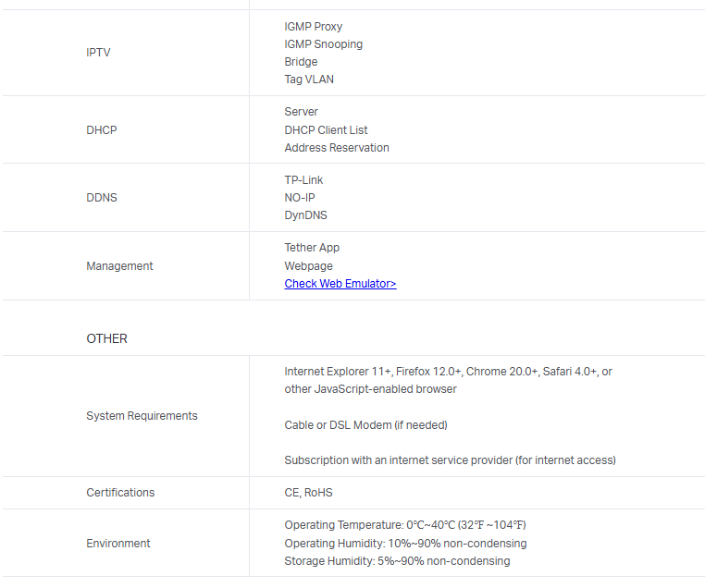Click the Operating Temperature line
Image resolution: width=705 pixels, height=588 pixels.
tap(404, 525)
